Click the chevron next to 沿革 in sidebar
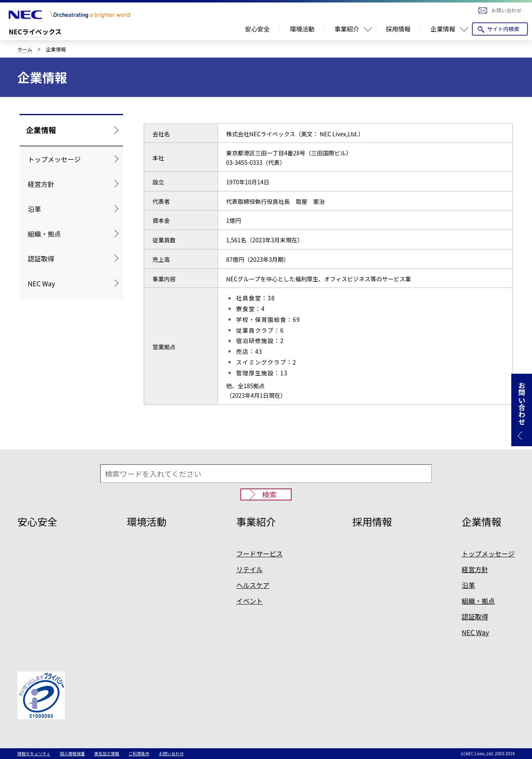 tap(116, 209)
